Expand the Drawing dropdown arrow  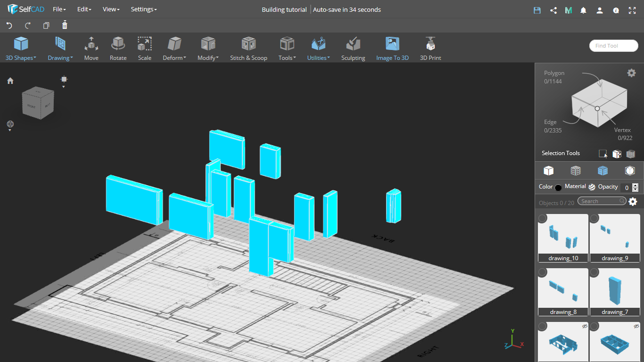tap(72, 58)
